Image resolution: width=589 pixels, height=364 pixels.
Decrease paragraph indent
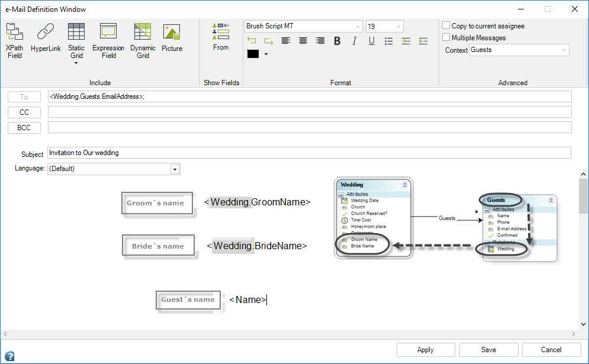(x=423, y=41)
